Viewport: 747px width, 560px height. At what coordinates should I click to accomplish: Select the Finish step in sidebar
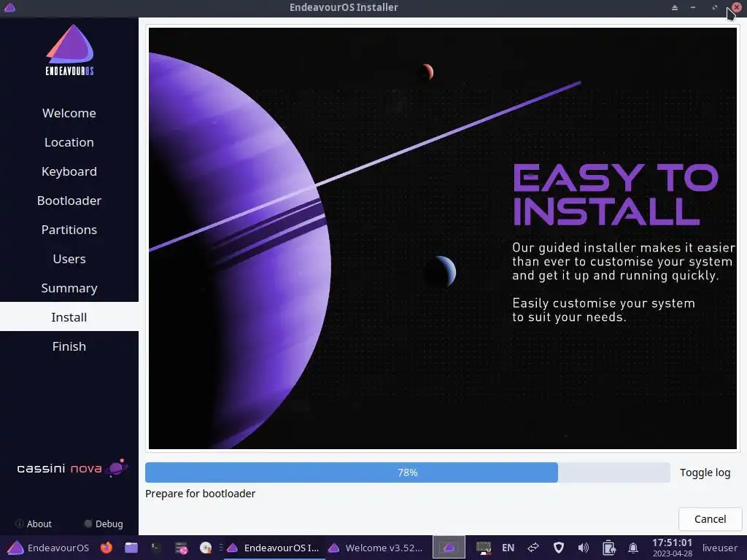pos(69,346)
